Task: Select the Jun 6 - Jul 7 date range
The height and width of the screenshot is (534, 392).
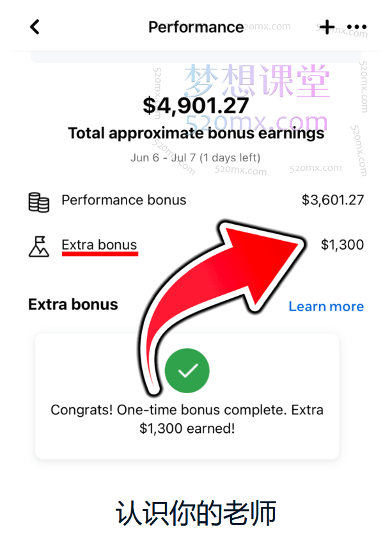Action: coord(195,157)
